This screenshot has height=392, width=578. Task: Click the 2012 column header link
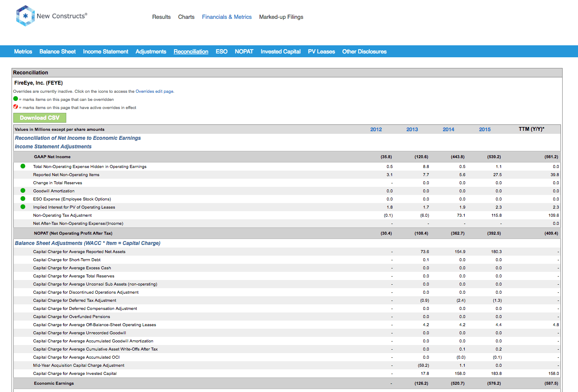376,129
